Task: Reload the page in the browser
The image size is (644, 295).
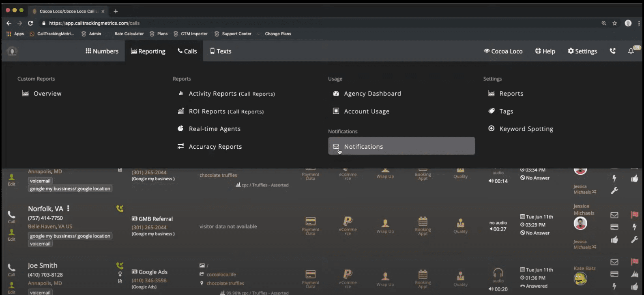Action: tap(30, 23)
